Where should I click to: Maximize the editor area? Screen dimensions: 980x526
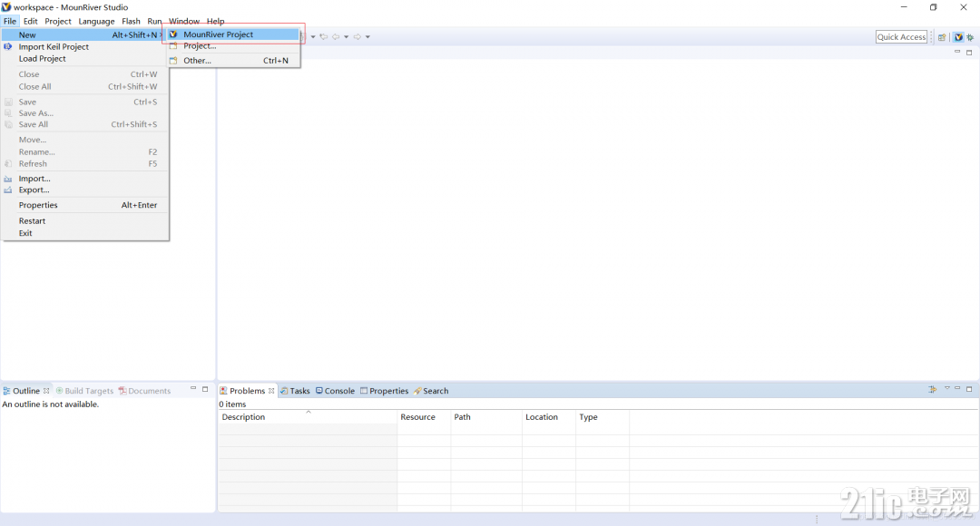969,53
